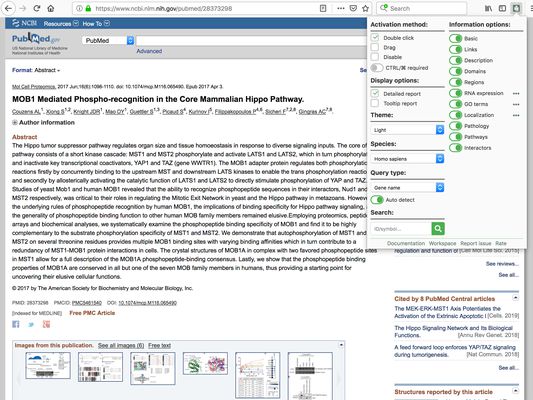
Task: Share article on Facebook icon
Action: click(16, 324)
